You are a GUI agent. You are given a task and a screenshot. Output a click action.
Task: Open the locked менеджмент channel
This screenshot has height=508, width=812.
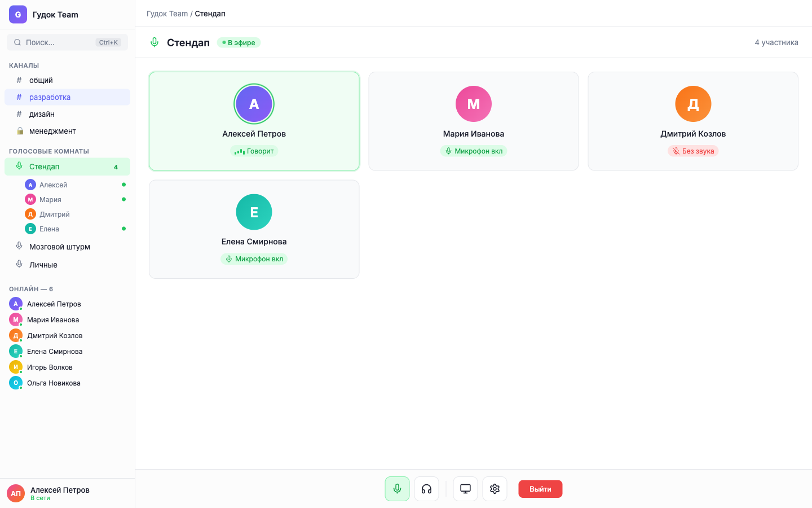point(52,131)
